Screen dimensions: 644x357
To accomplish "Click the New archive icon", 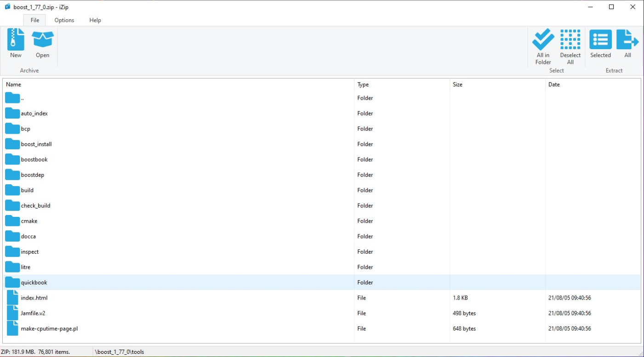I will (x=16, y=40).
